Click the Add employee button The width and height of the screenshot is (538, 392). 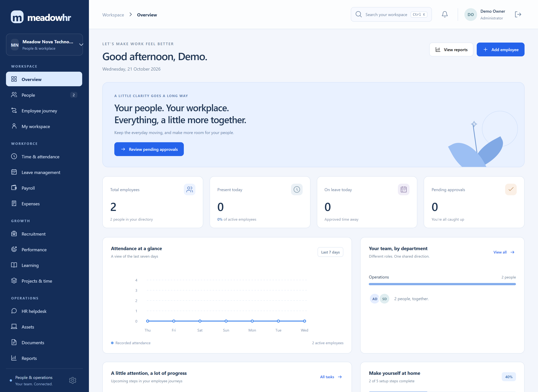tap(500, 49)
